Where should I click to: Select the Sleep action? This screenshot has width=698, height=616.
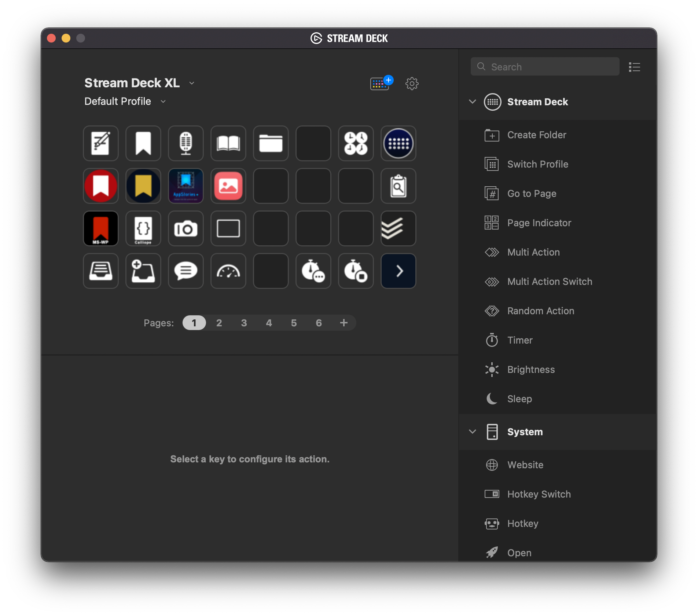(x=558, y=399)
